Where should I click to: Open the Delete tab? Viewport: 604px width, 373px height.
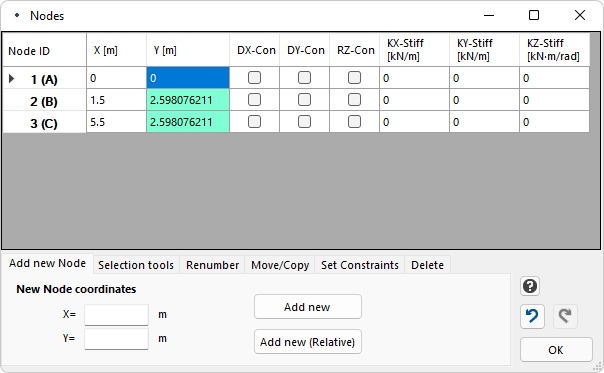(x=427, y=265)
